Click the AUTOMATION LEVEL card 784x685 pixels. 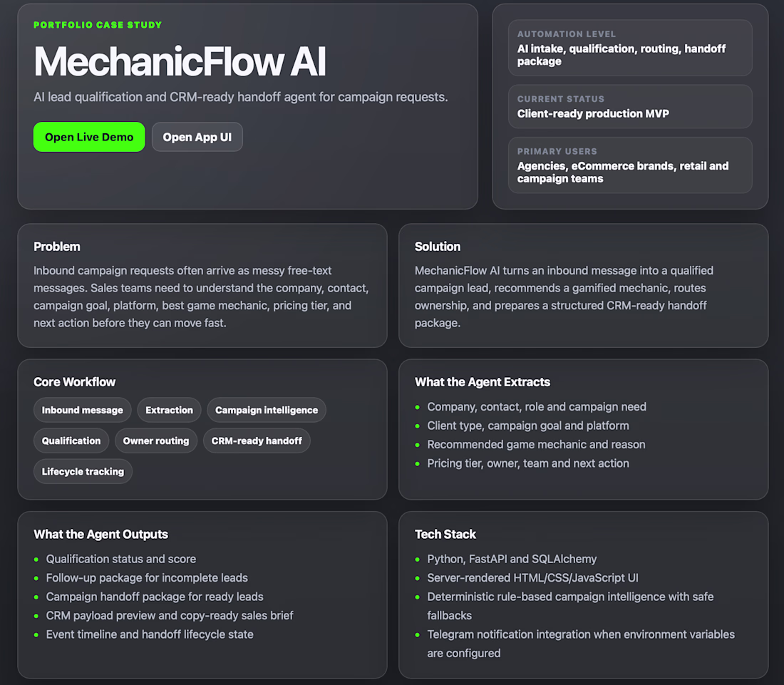630,48
